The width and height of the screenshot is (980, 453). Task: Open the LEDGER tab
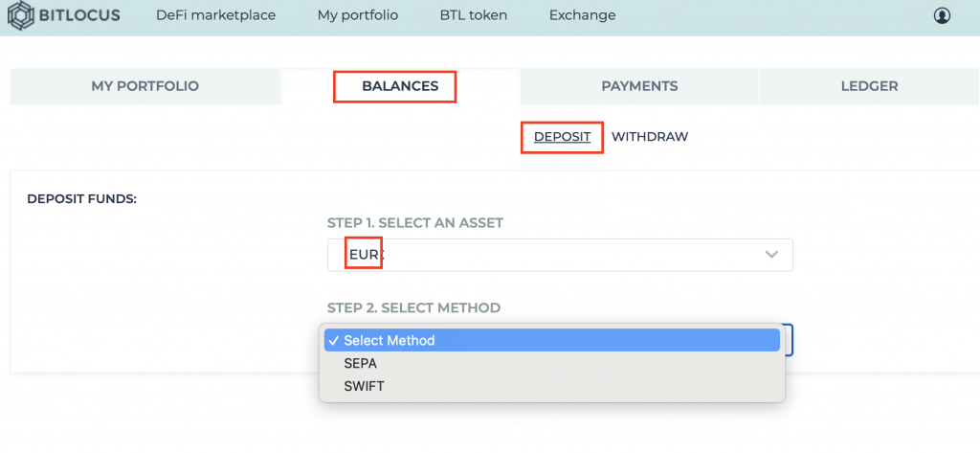[869, 86]
